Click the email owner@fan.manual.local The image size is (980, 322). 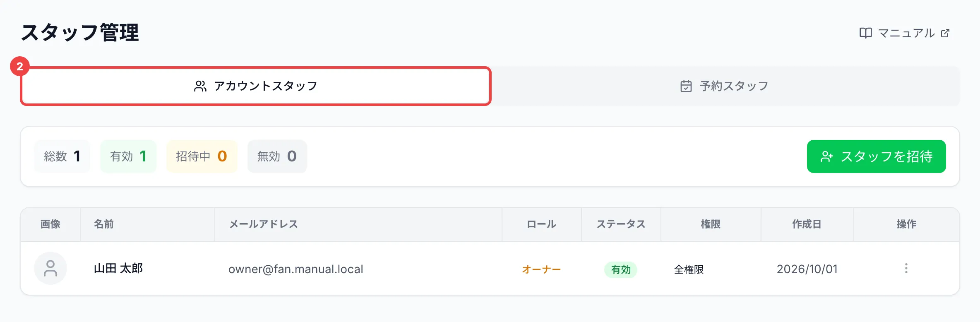[296, 269]
